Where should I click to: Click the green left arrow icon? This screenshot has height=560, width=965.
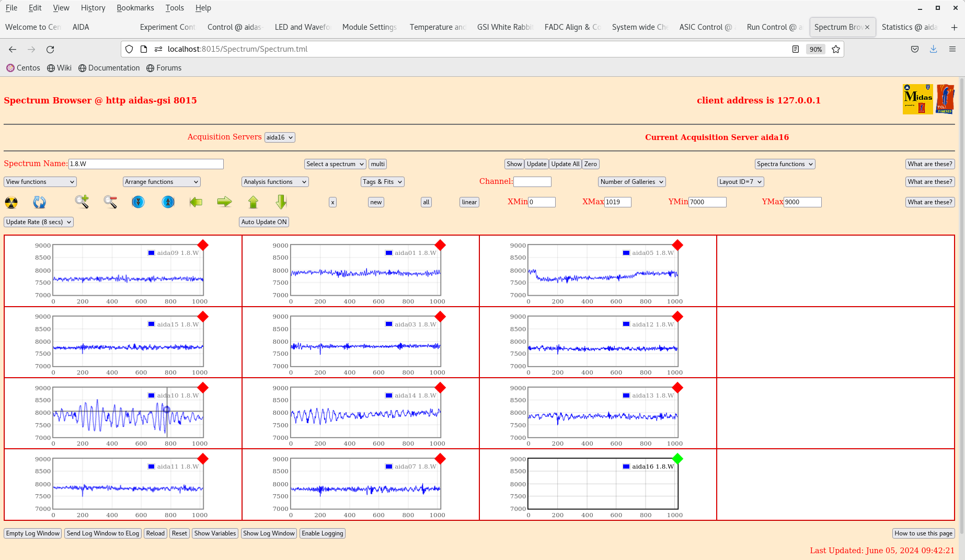click(x=196, y=202)
